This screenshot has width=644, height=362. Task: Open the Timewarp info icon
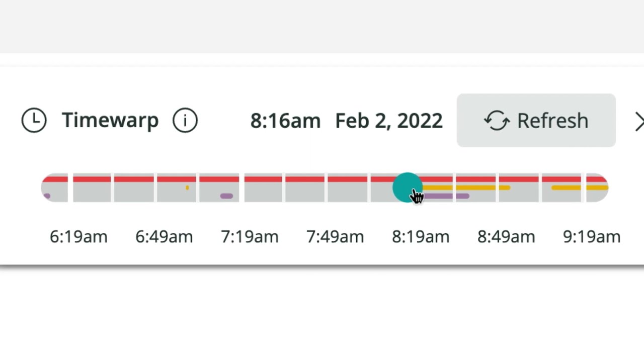click(185, 121)
